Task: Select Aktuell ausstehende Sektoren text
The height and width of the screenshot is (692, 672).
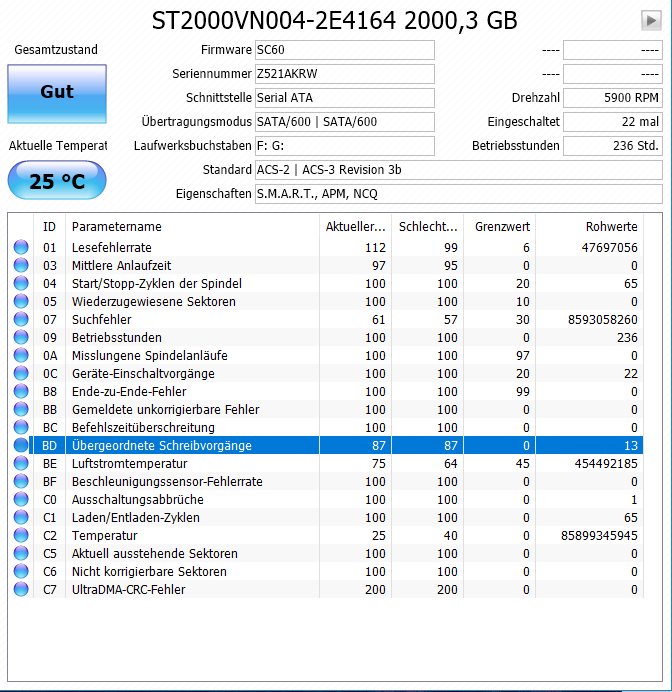Action: [x=154, y=554]
